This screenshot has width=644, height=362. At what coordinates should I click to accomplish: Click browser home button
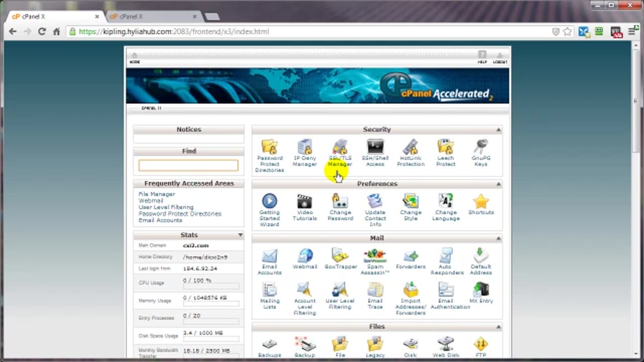[x=57, y=32]
